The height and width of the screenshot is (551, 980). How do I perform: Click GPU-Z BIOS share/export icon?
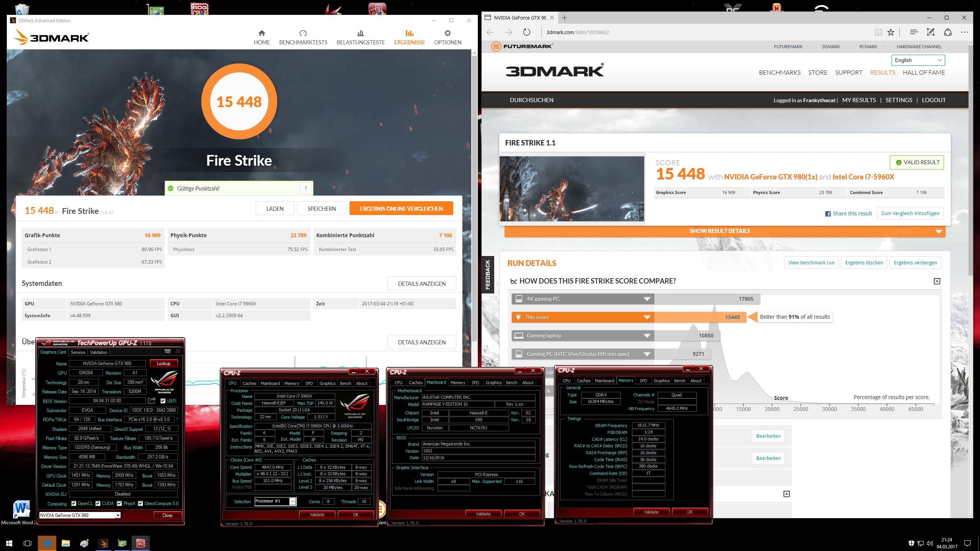[152, 401]
